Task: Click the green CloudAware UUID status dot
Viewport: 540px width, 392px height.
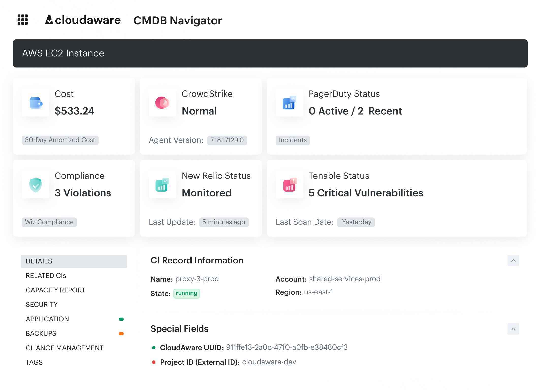Action: pyautogui.click(x=154, y=347)
